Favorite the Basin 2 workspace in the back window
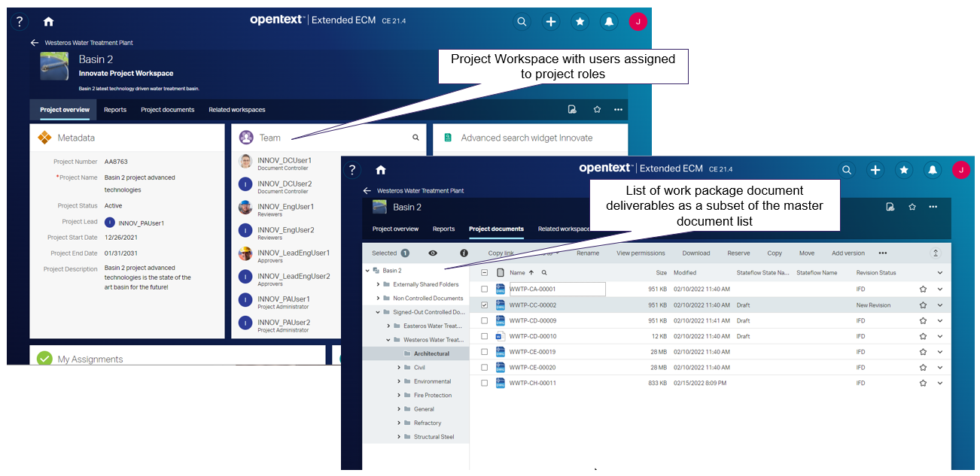 coord(597,110)
